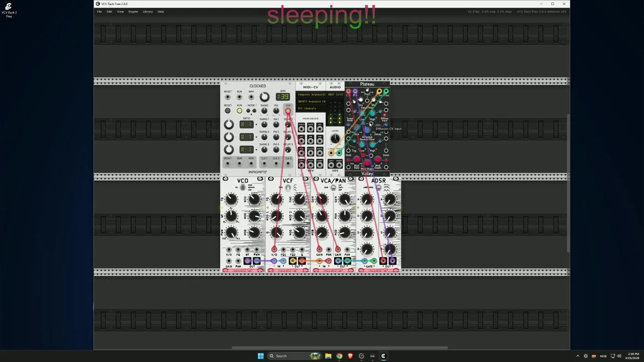Viewport: 644px width, 362px height.
Task: Toggle the Plateau Clear button
Action: 386,145
